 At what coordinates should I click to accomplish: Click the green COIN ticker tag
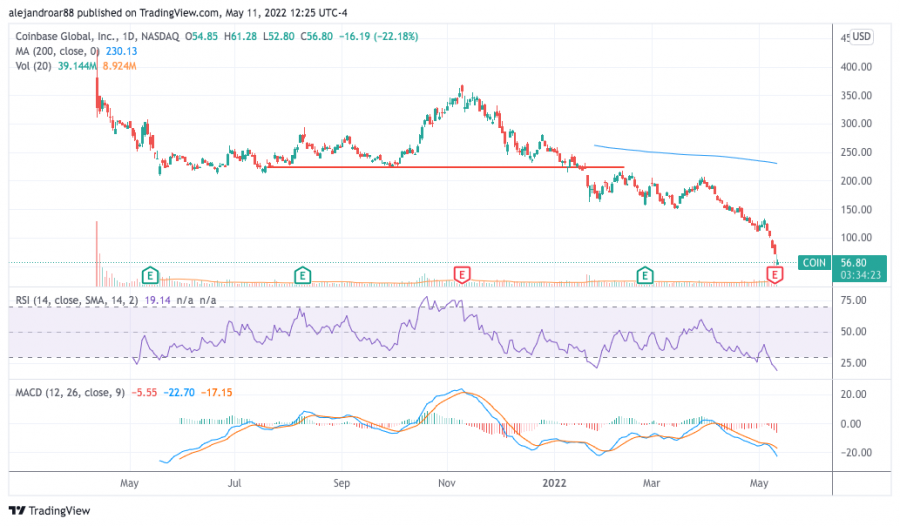pyautogui.click(x=814, y=263)
